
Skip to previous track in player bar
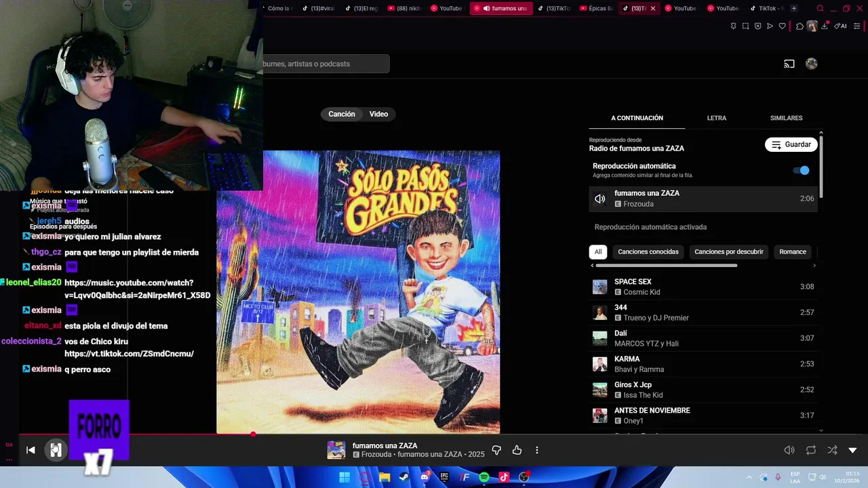(31, 450)
